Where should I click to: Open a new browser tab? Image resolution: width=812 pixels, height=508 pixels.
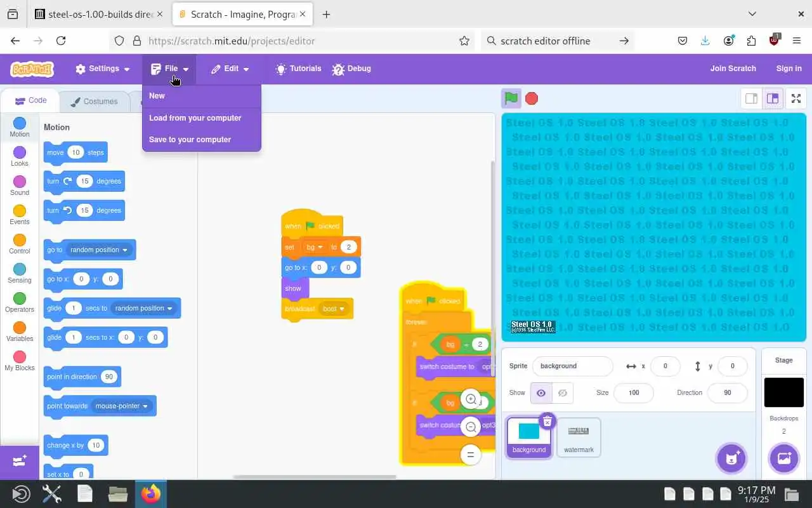tap(326, 14)
